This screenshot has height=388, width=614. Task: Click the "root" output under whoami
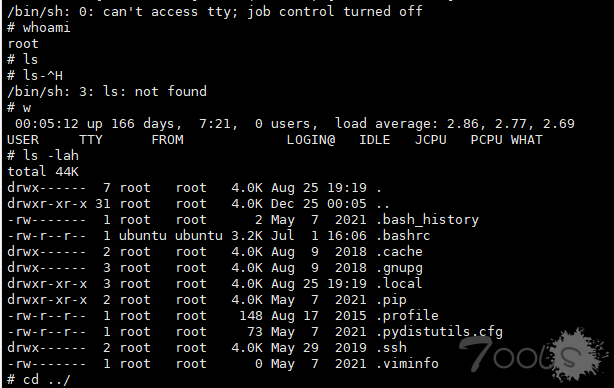coord(23,44)
